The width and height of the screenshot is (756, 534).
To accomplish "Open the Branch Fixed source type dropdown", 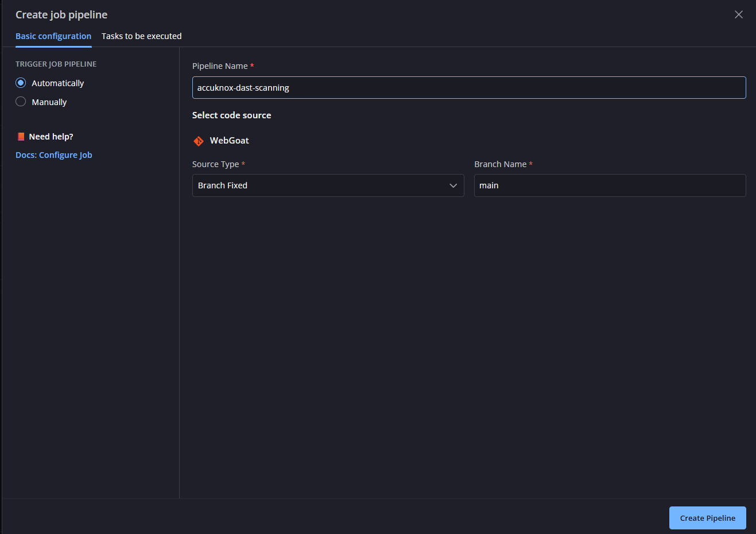I will click(x=321, y=185).
